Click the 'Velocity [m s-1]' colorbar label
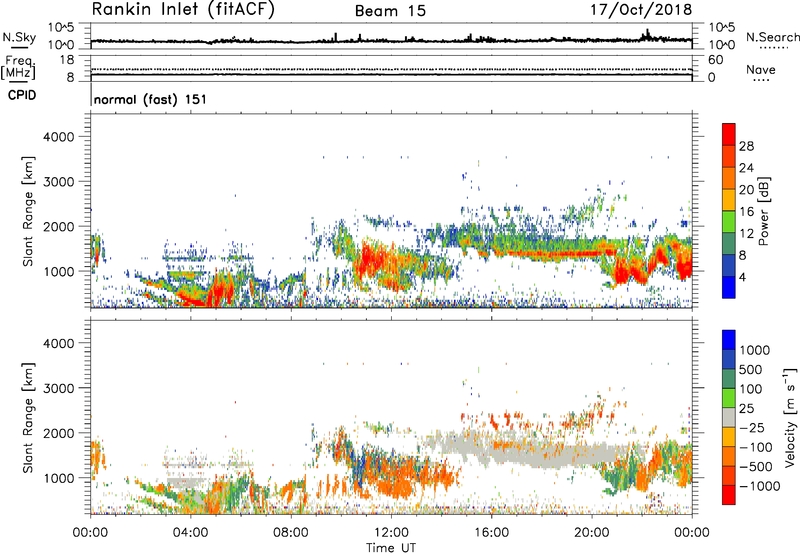 pyautogui.click(x=789, y=417)
